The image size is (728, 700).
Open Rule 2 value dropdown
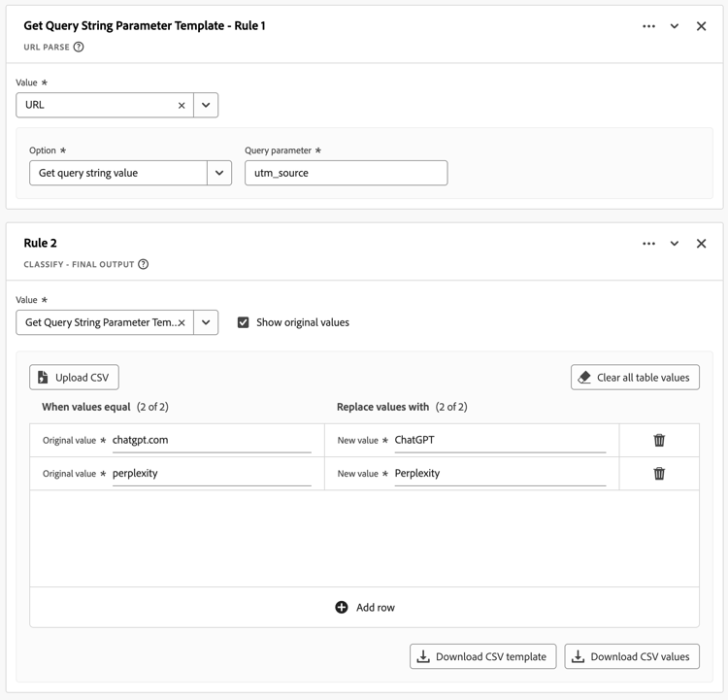tap(206, 322)
